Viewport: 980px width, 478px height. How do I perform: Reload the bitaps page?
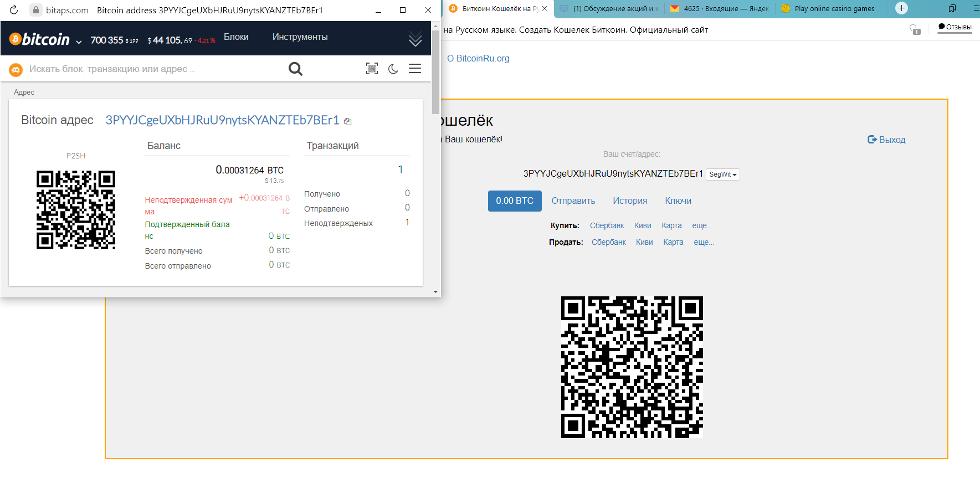pyautogui.click(x=14, y=10)
